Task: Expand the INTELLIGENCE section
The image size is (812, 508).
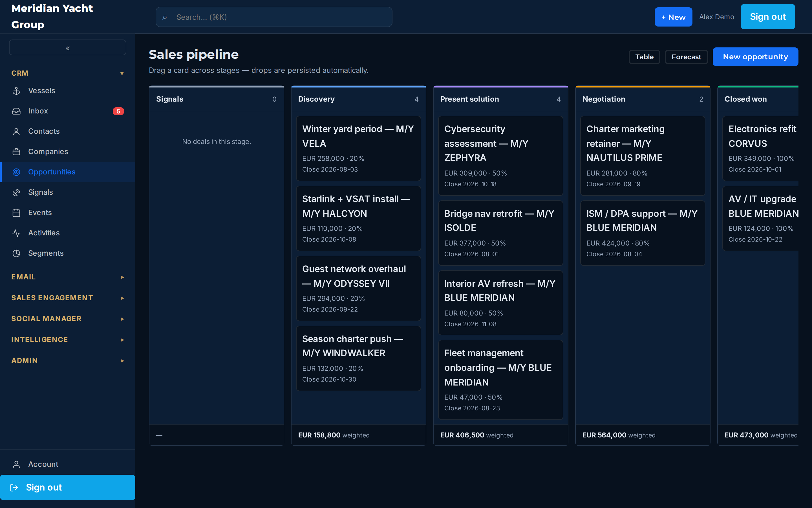Action: pos(68,339)
